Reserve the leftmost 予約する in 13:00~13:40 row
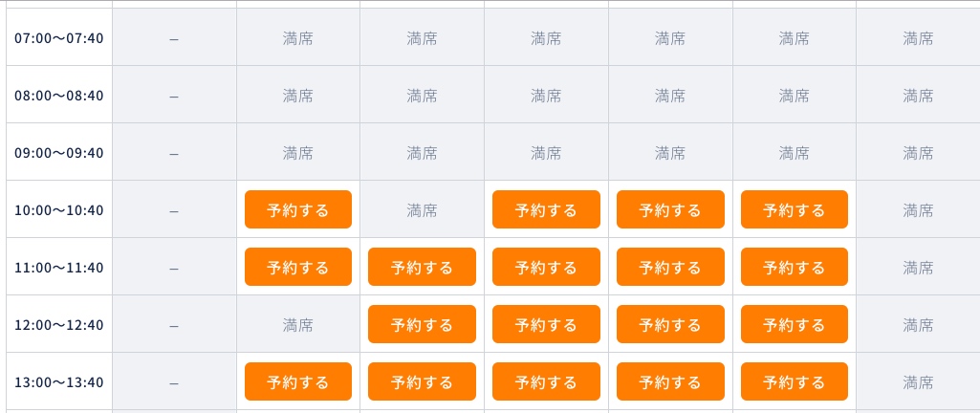 pos(298,381)
